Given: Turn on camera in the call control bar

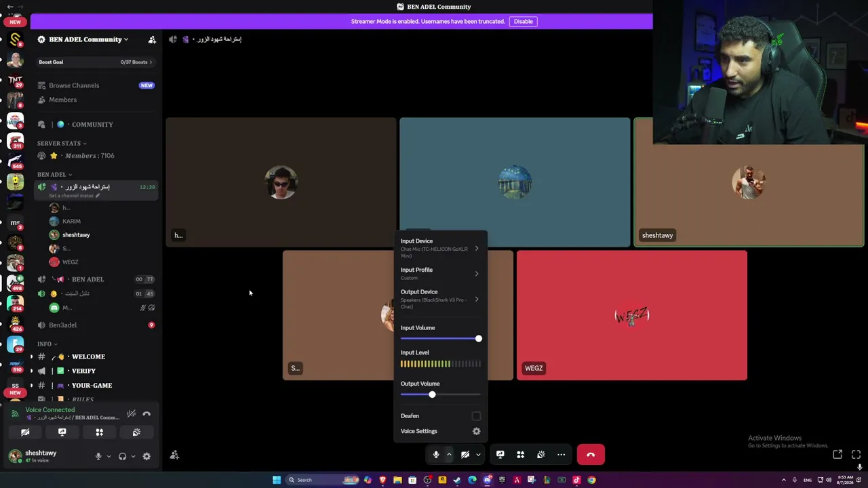Looking at the screenshot, I should click(465, 455).
